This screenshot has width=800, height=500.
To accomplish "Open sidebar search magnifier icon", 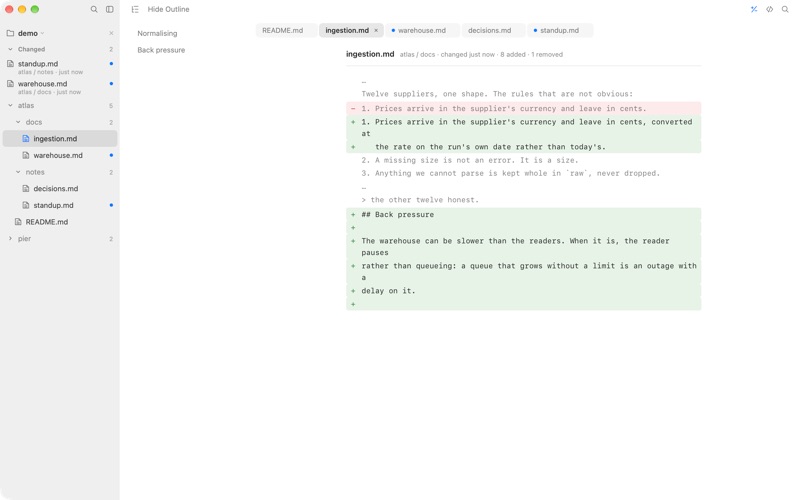I will point(94,9).
